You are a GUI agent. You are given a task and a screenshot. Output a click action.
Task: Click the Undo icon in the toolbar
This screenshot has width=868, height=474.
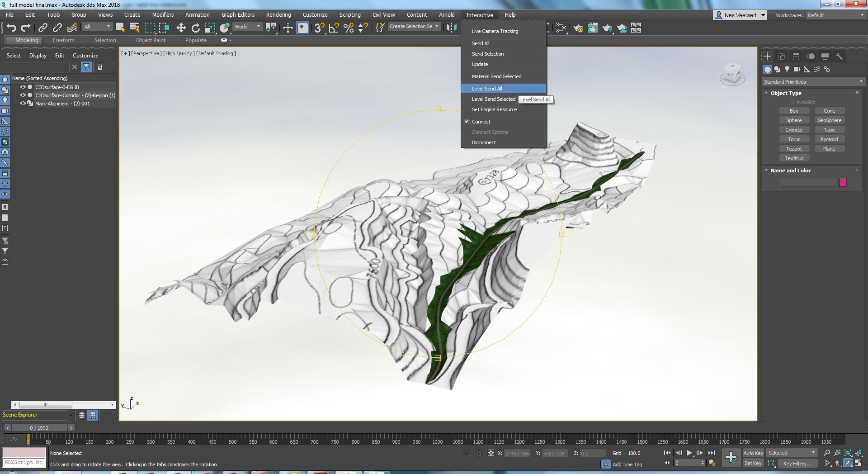pos(11,28)
